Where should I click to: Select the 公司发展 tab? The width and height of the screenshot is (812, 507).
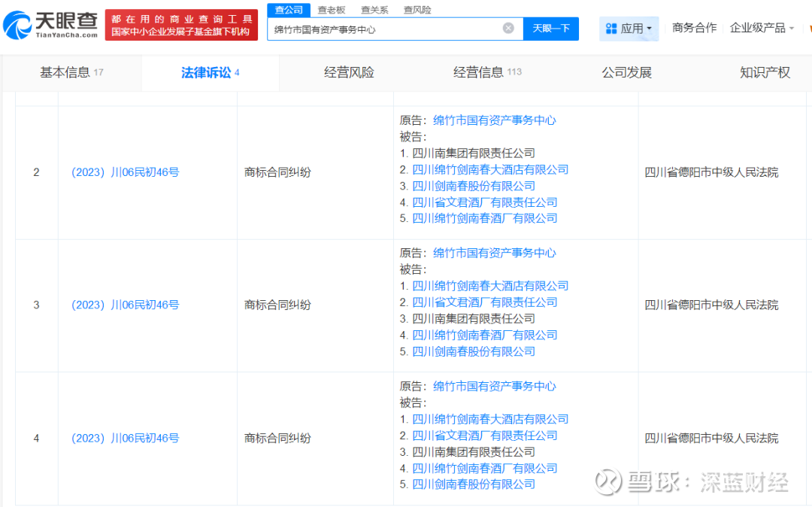(x=626, y=72)
